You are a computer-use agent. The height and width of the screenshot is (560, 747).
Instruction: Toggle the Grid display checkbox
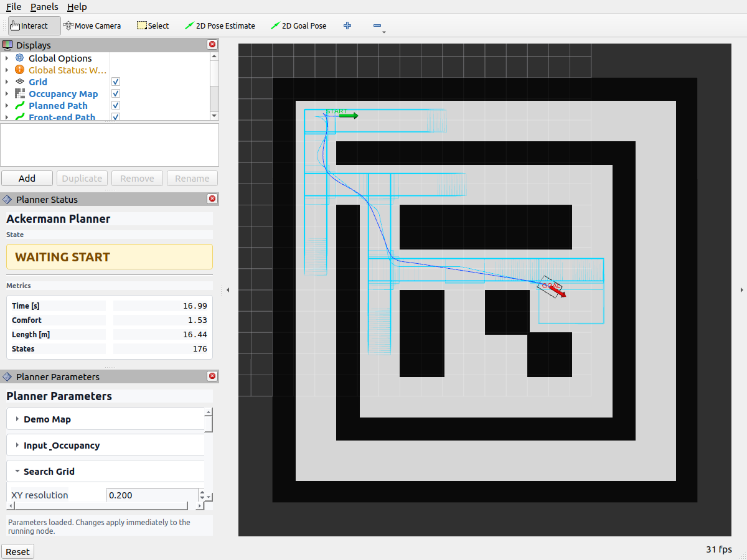click(x=116, y=82)
